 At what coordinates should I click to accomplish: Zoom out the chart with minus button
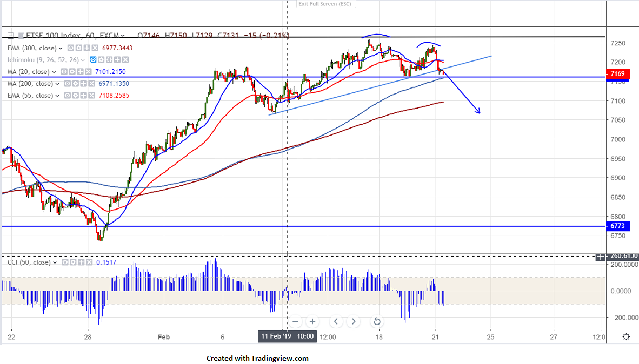pos(296,321)
